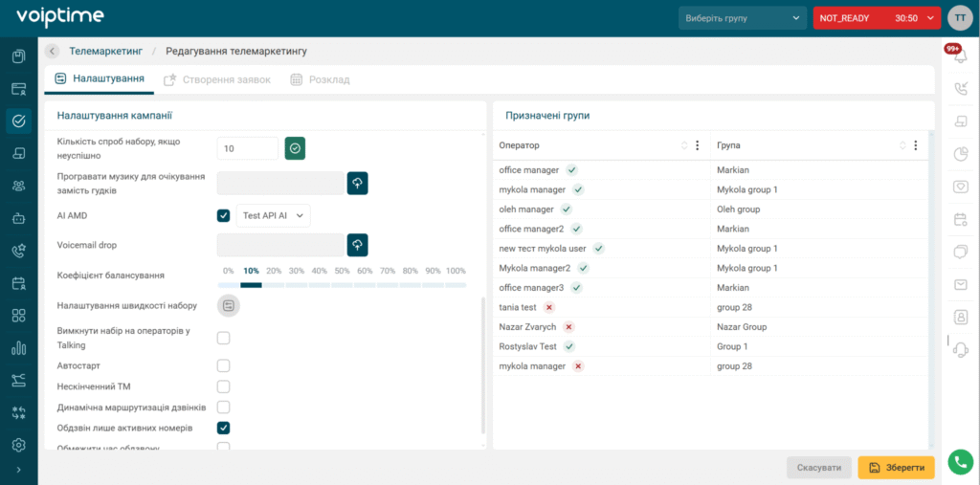980x485 pixels.
Task: Click the Voicemail drop file field
Action: (280, 245)
